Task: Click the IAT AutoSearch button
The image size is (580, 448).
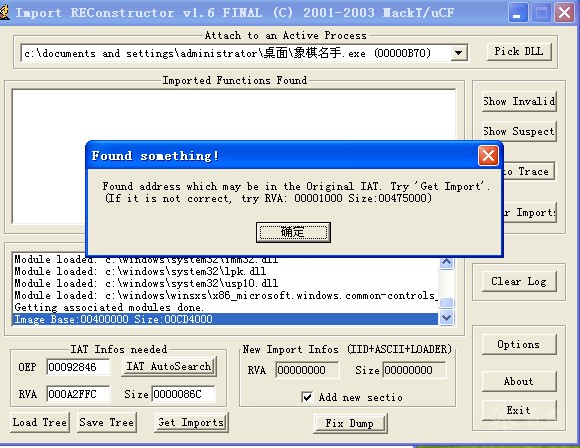Action: tap(169, 367)
